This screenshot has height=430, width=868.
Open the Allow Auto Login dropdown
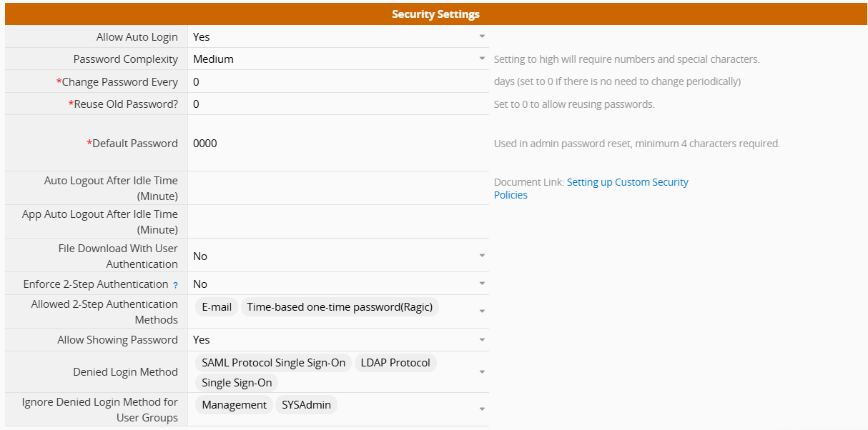pos(482,36)
